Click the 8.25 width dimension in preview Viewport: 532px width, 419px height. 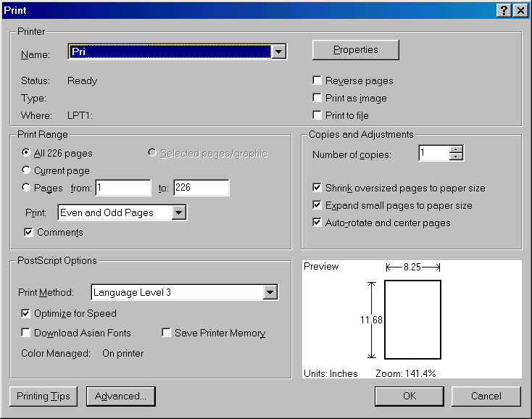pos(412,267)
